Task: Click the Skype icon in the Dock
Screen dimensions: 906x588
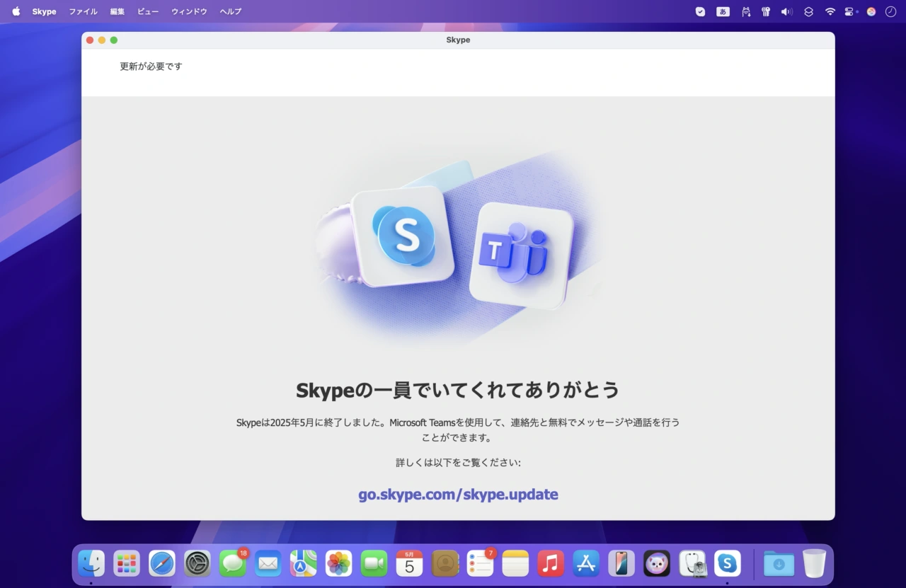Action: point(727,563)
